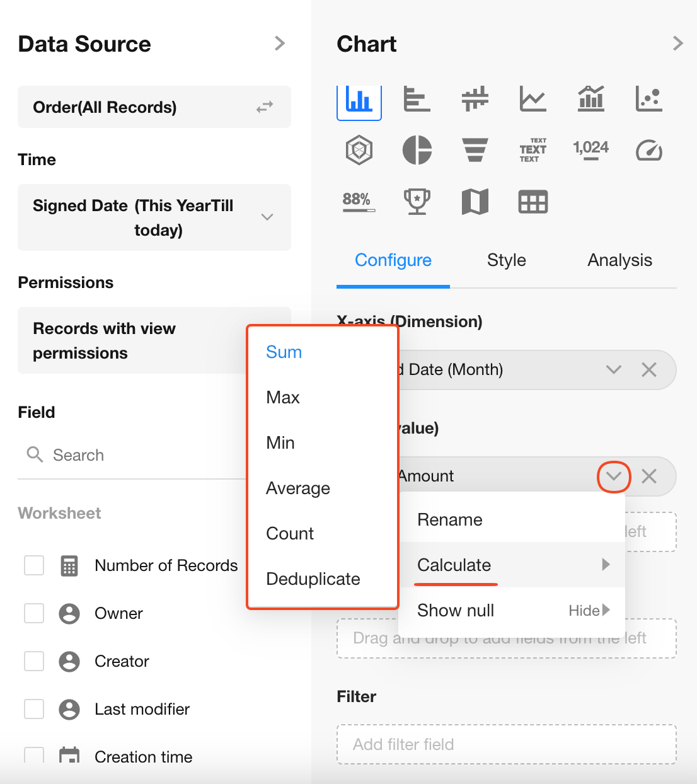Image resolution: width=697 pixels, height=784 pixels.
Task: Pick the trophy ranking chart icon
Action: point(417,202)
